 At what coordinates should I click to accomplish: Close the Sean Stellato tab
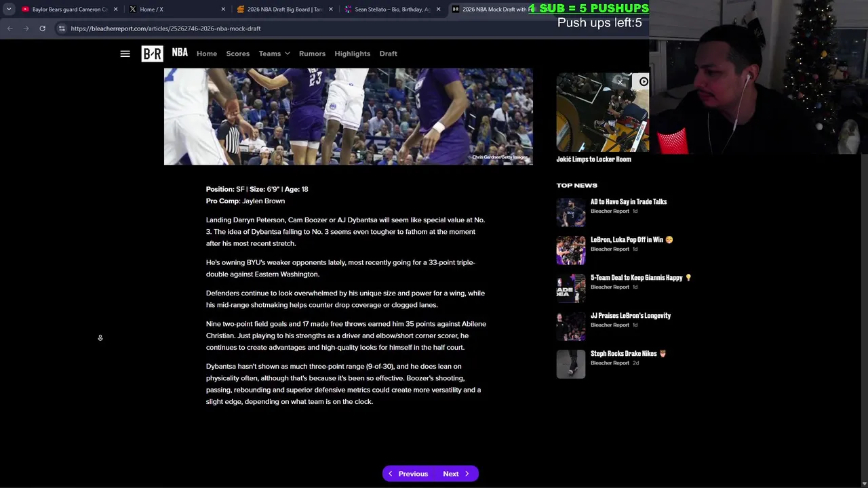tap(438, 9)
